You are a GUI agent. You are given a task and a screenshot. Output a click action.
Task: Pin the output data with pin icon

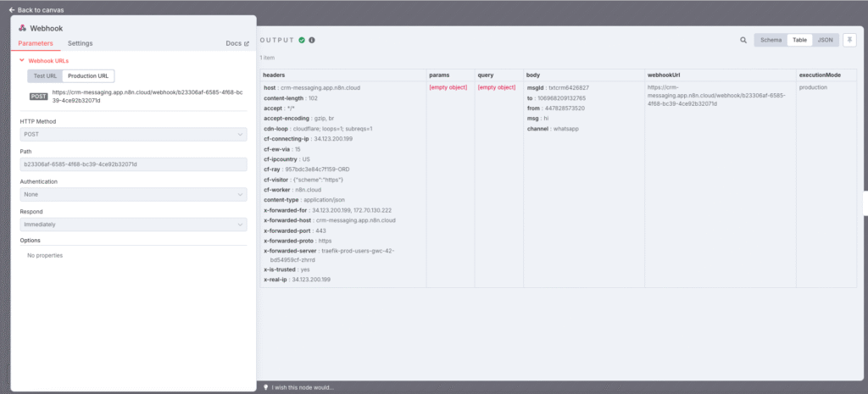coord(849,40)
